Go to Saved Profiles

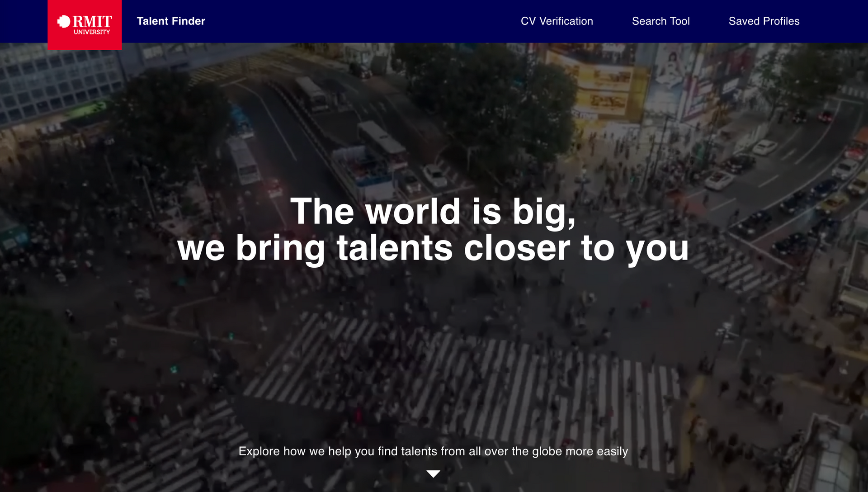tap(764, 21)
